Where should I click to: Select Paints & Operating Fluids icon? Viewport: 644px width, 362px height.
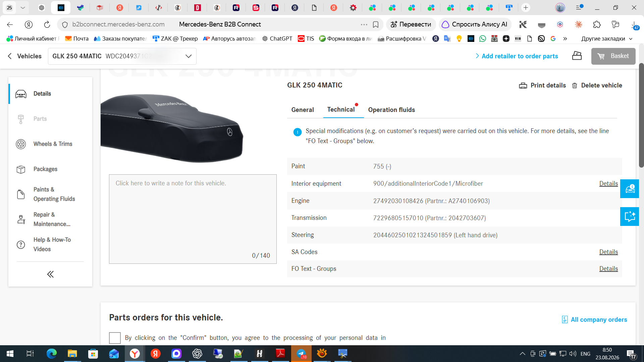point(21,194)
